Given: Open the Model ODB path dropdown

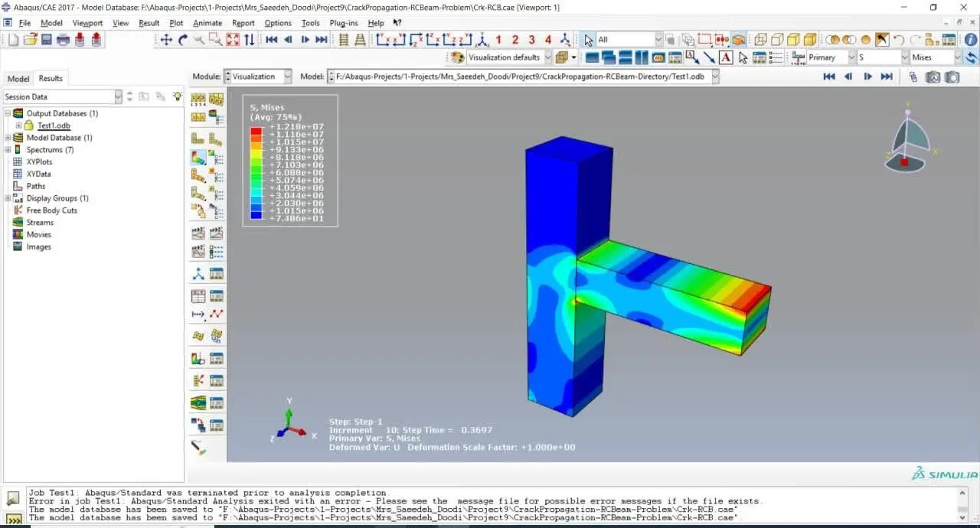Looking at the screenshot, I should point(715,77).
